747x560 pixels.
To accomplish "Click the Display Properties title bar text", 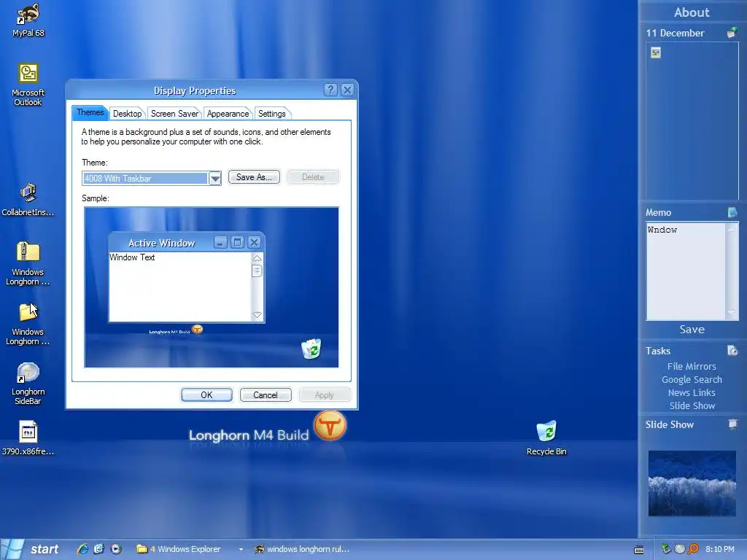I will (x=194, y=90).
